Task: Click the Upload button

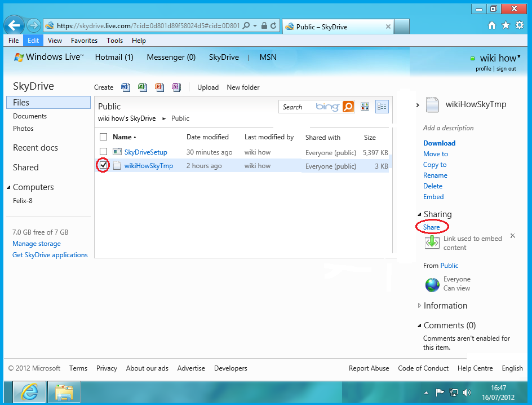Action: [208, 87]
